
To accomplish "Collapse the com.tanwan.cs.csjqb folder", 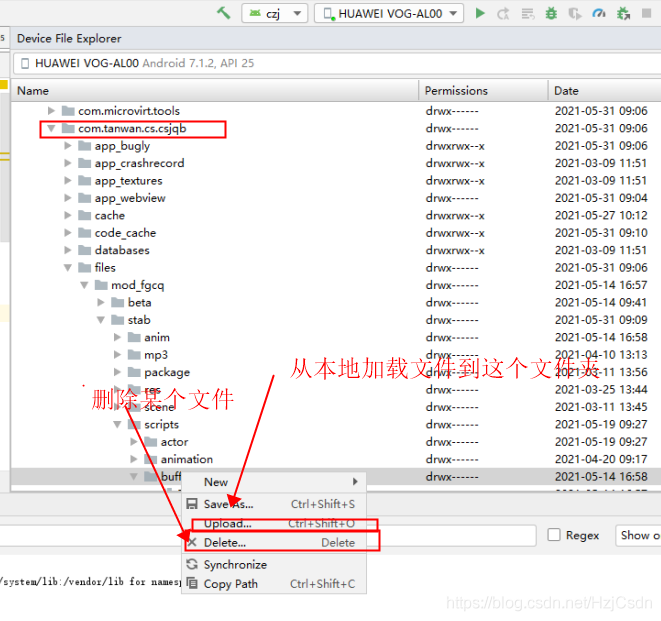I will coord(51,128).
